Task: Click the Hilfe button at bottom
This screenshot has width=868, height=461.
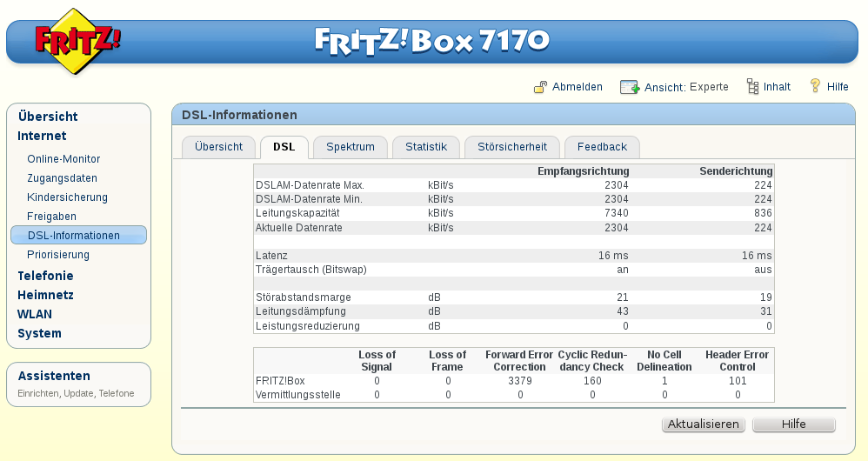Action: pyautogui.click(x=793, y=424)
